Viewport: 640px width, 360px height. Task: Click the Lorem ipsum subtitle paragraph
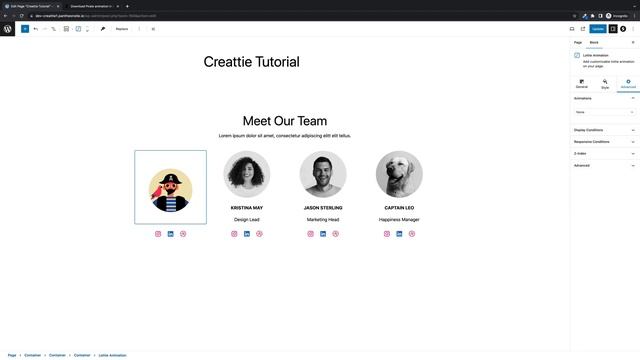pos(285,136)
